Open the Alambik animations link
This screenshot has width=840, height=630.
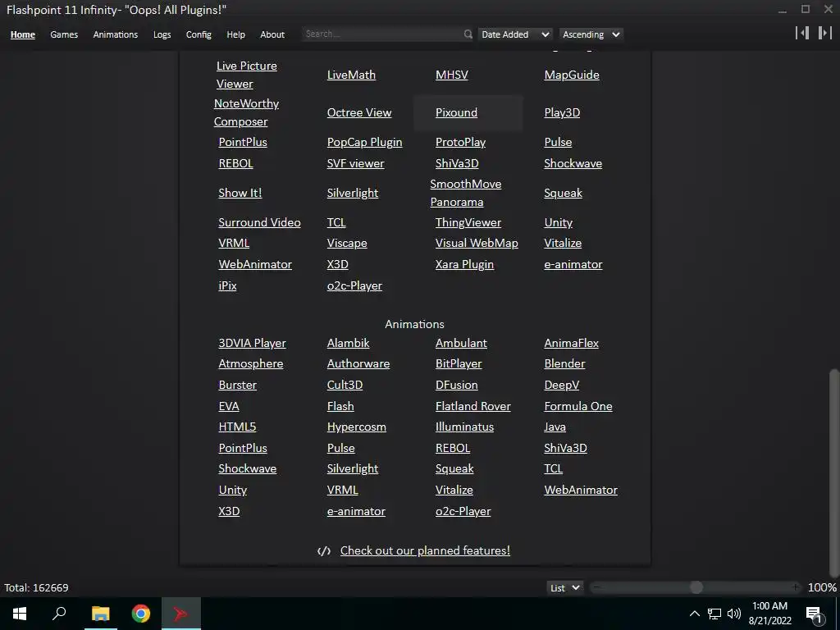point(348,343)
